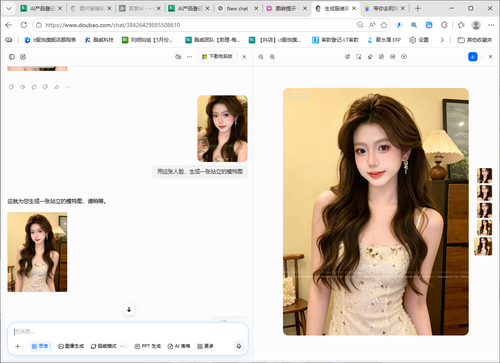Toggle the muted speaker icon in chat header

(x=178, y=57)
